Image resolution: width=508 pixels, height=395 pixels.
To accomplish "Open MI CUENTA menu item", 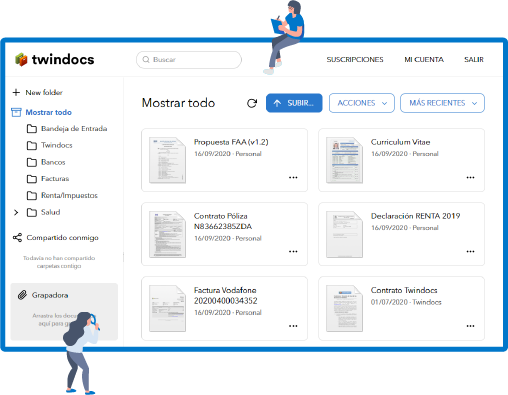I will point(424,60).
